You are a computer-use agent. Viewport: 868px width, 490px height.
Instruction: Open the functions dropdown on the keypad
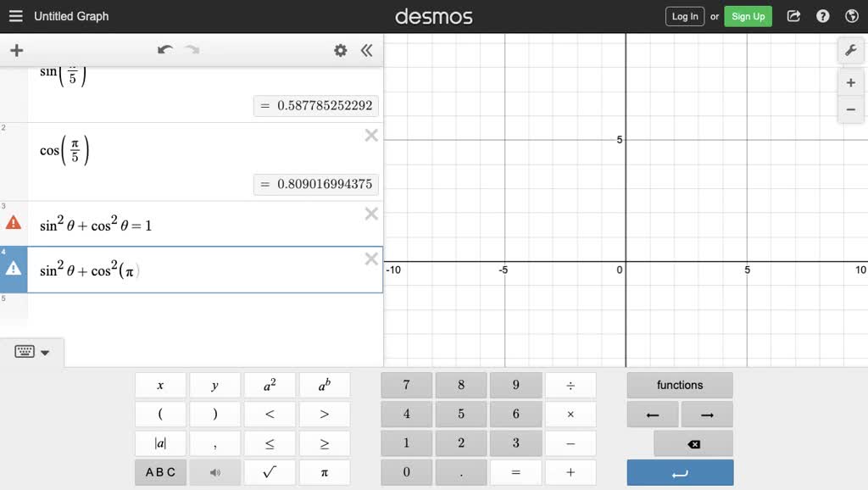(679, 385)
